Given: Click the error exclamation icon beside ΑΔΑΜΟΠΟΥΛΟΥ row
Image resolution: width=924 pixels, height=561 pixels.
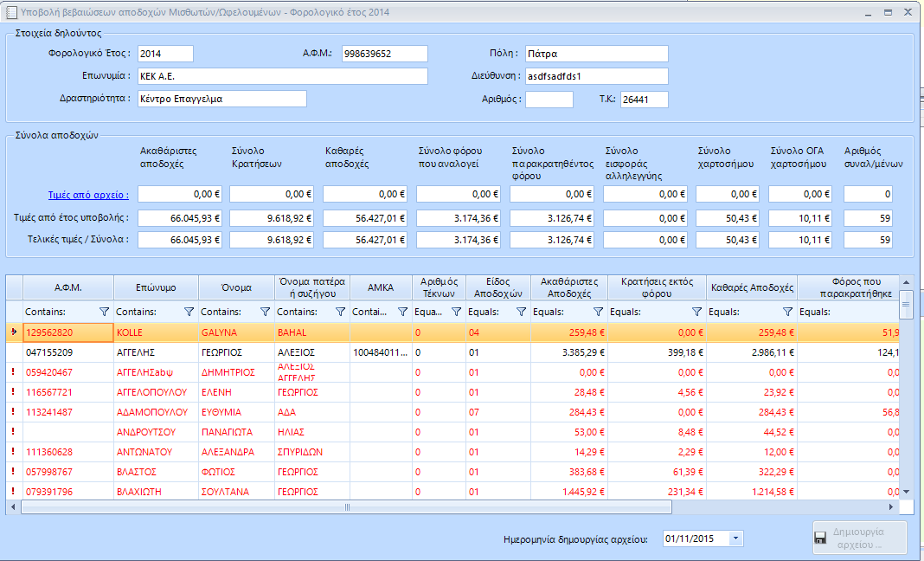Looking at the screenshot, I should (13, 411).
